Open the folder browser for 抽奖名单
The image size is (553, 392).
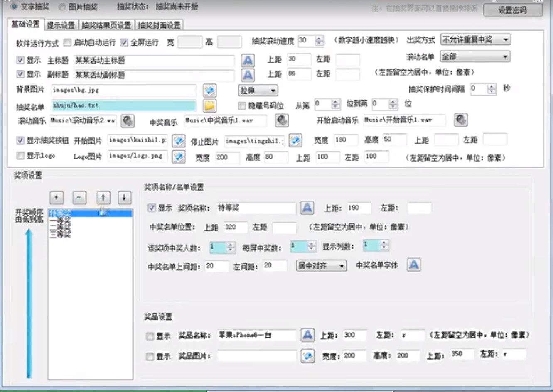coord(209,105)
